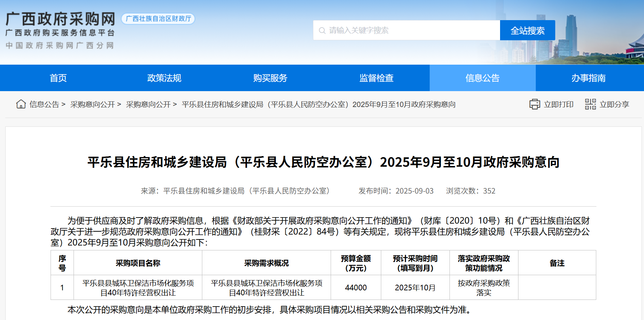
Task: Click the 立即分享 text link
Action: [x=614, y=105]
